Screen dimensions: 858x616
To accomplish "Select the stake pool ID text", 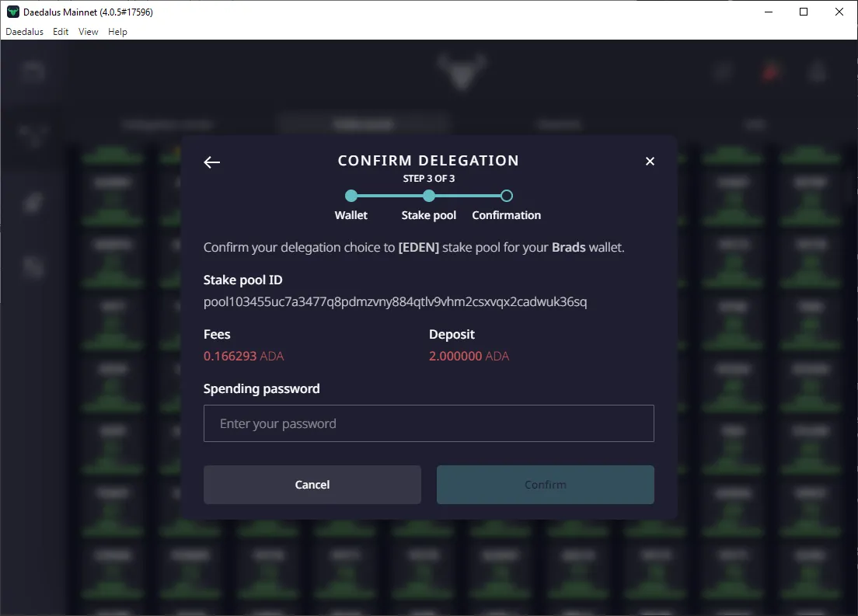I will pos(395,302).
